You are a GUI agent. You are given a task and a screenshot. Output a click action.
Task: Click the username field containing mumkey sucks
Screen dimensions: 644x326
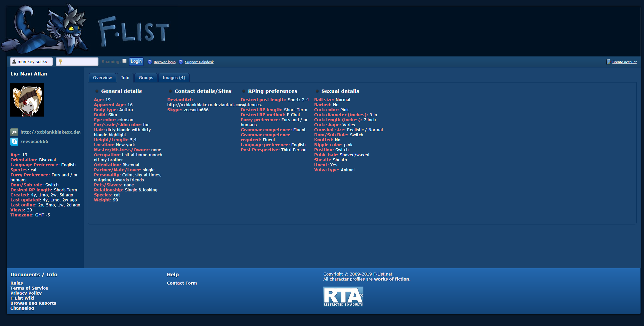click(31, 62)
